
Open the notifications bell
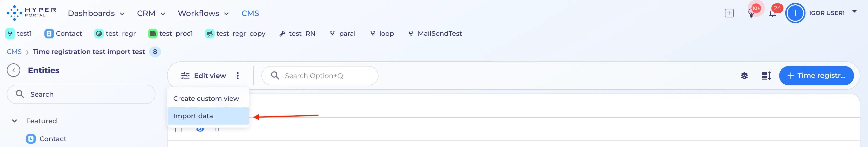click(773, 14)
